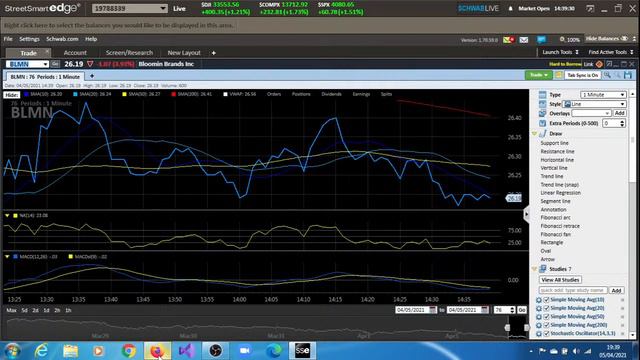Click the Schwab.com link

(62, 39)
